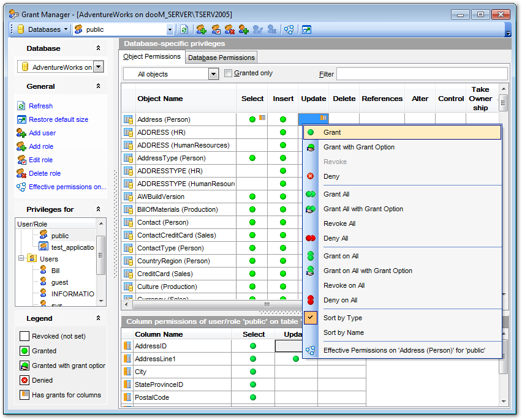Switch to the Database Permissions tab
Viewport: 522px width, 420px height.
(x=221, y=58)
